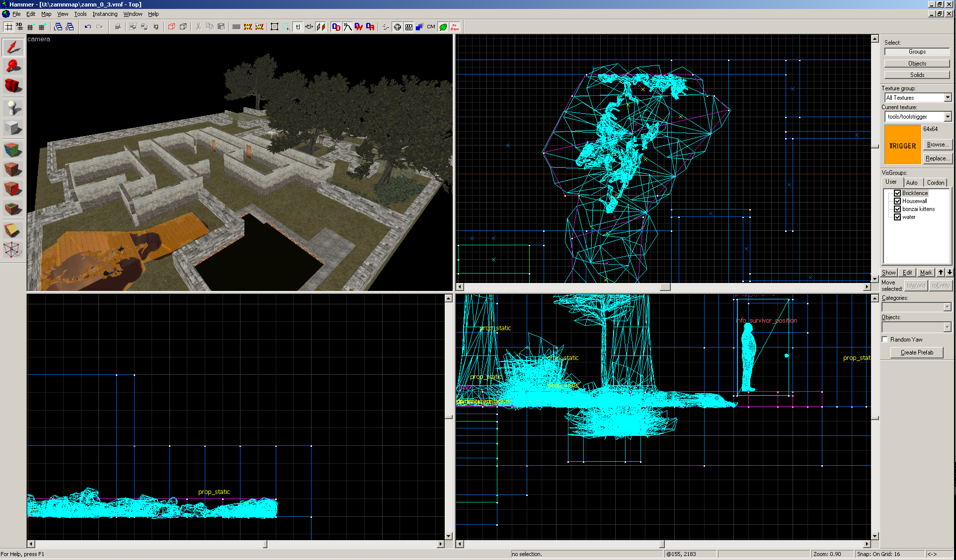Pick the Block creation tool

13,128
